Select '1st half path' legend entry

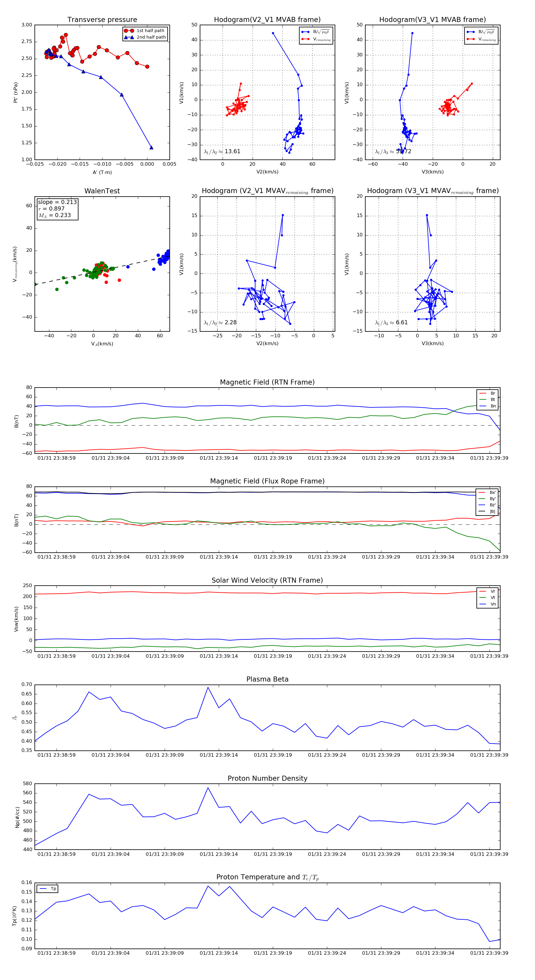click(145, 31)
